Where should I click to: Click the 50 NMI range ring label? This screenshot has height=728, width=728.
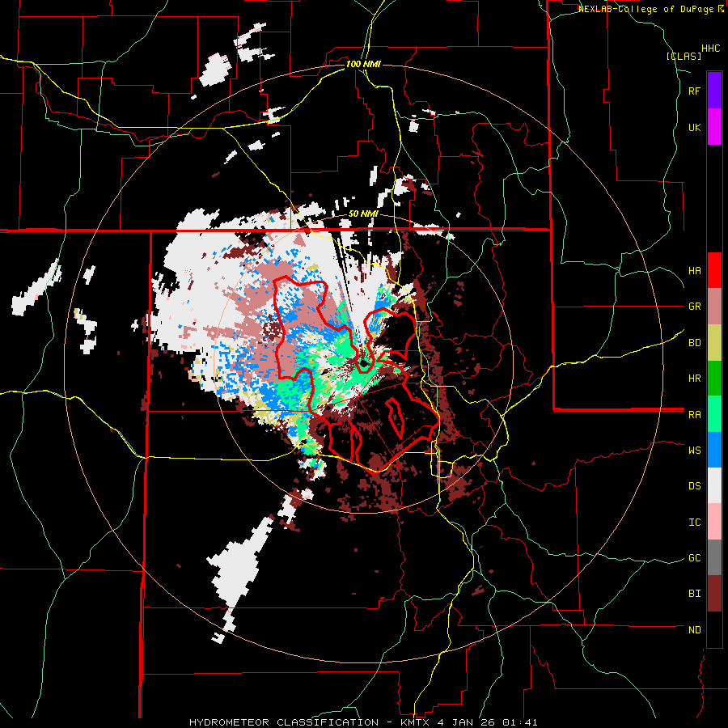(x=363, y=214)
